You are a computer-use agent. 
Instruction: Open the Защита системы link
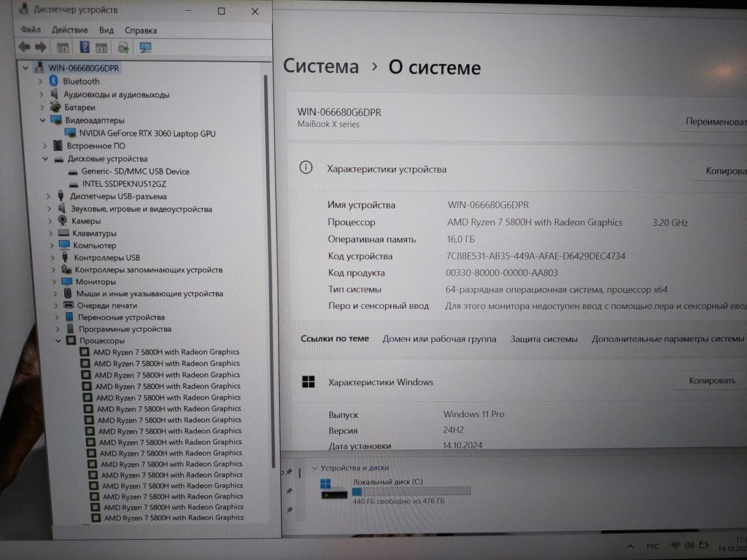click(543, 338)
